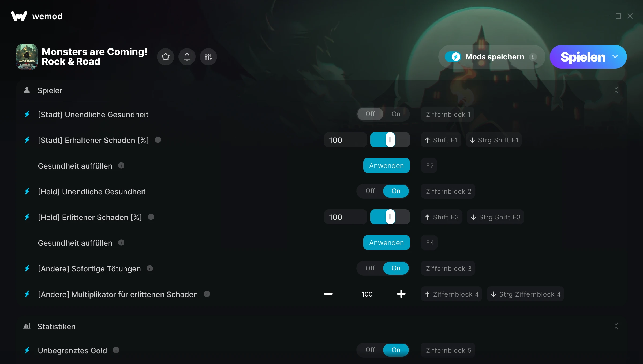Click plus icon for Multiplikator für erlittenen Schaden

[x=401, y=294]
